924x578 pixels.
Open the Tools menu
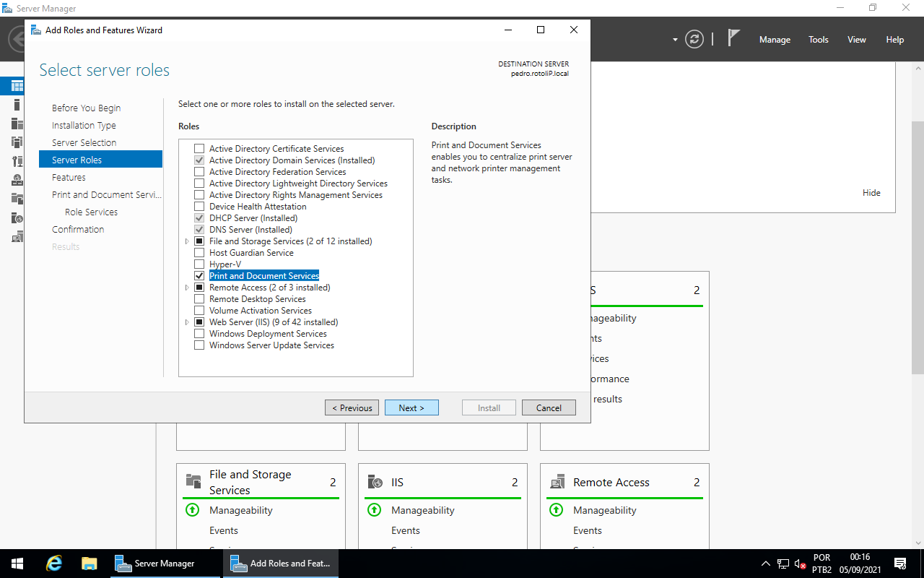click(819, 40)
